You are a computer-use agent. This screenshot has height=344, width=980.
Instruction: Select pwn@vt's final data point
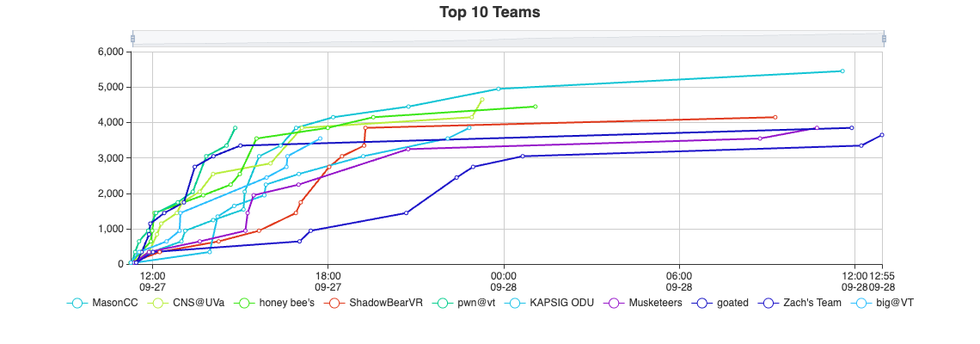point(235,127)
